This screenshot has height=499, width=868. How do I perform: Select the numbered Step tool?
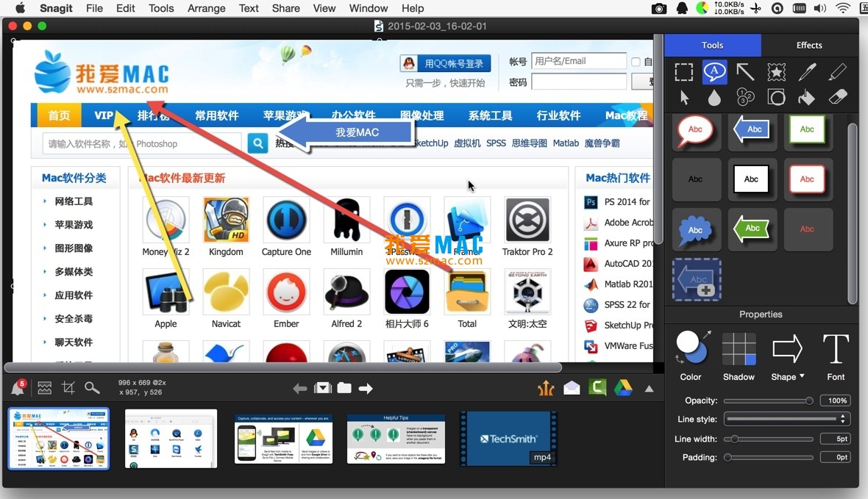coord(745,97)
